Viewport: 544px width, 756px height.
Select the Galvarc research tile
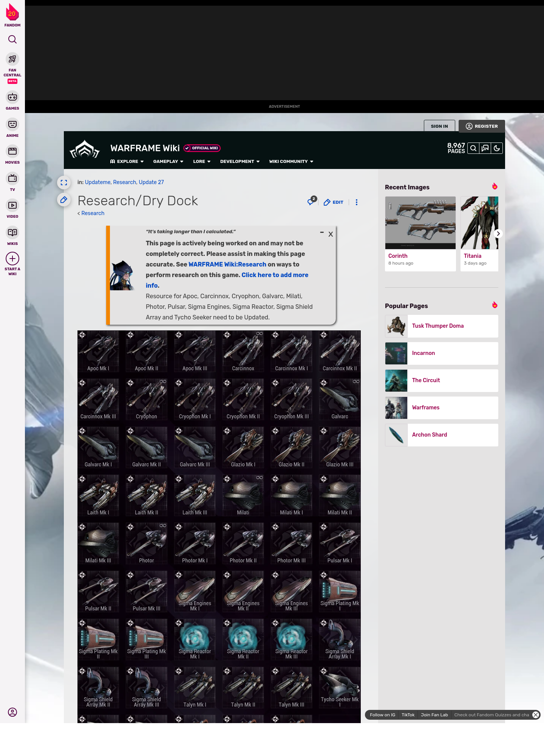coord(340,400)
